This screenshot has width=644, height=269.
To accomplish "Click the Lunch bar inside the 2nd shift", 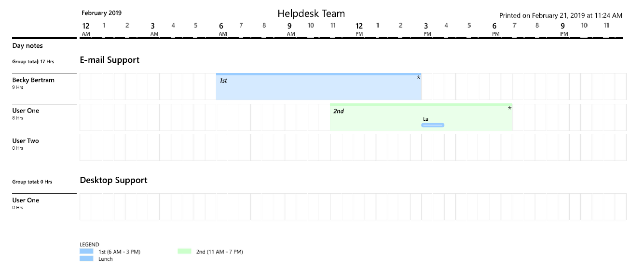I will click(433, 125).
